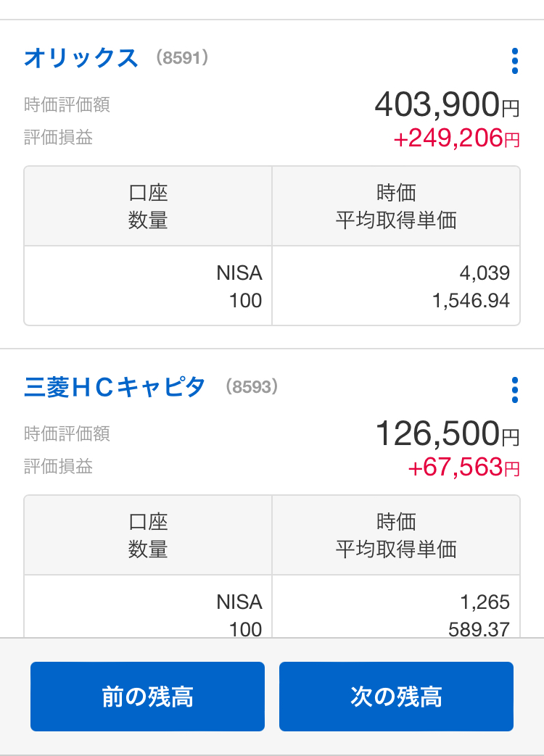The width and height of the screenshot is (544, 756).
Task: Click 口座 数量 header in 三菱HCキャピタ table
Action: coord(148,536)
